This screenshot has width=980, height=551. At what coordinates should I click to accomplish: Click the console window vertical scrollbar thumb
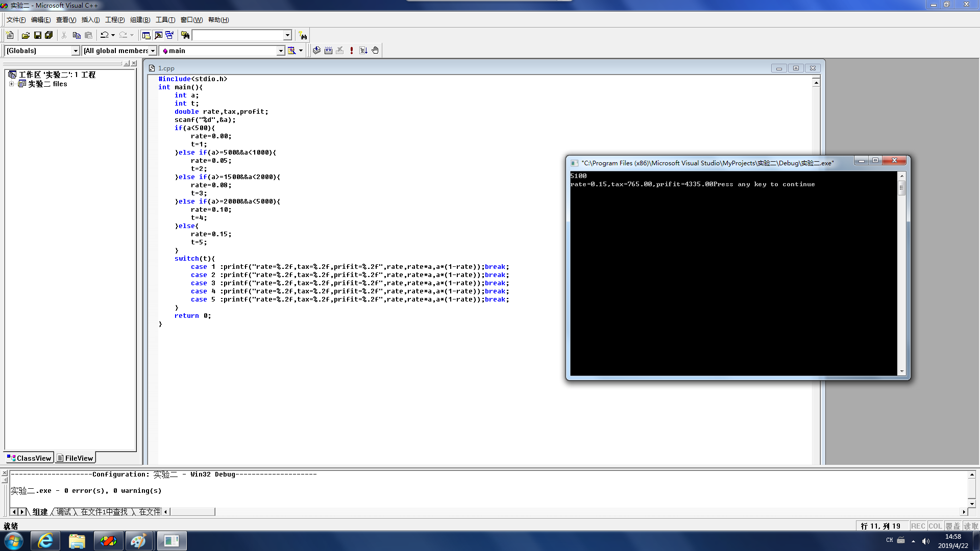(901, 188)
